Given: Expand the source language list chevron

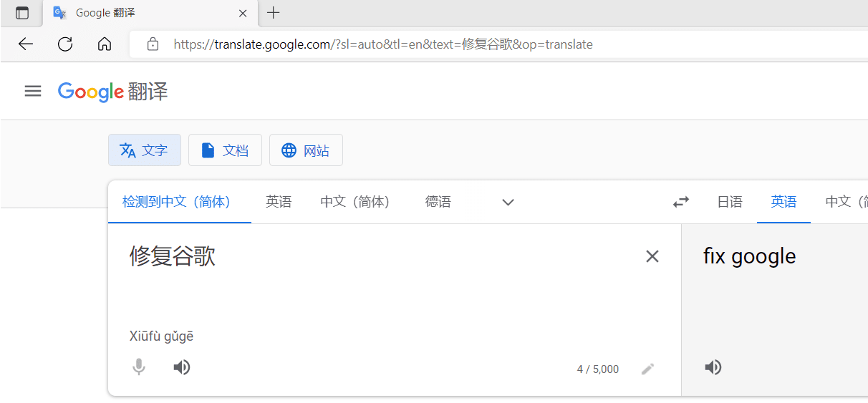Looking at the screenshot, I should [x=508, y=202].
